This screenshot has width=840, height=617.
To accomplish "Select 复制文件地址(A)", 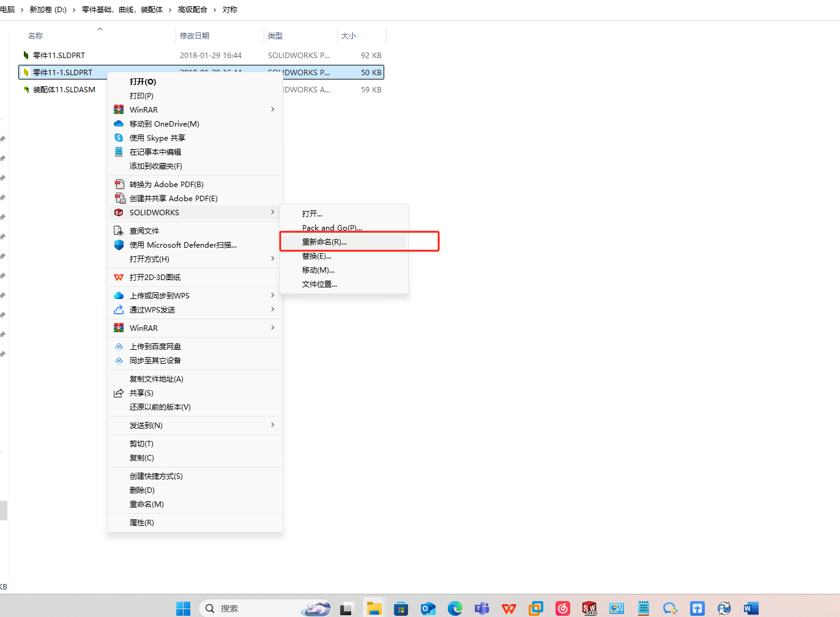I will click(156, 379).
